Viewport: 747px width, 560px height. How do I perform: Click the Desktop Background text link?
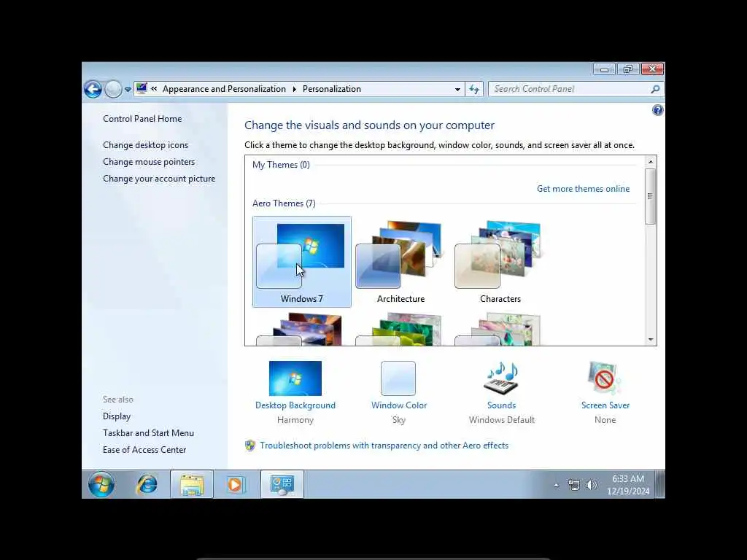pos(295,405)
